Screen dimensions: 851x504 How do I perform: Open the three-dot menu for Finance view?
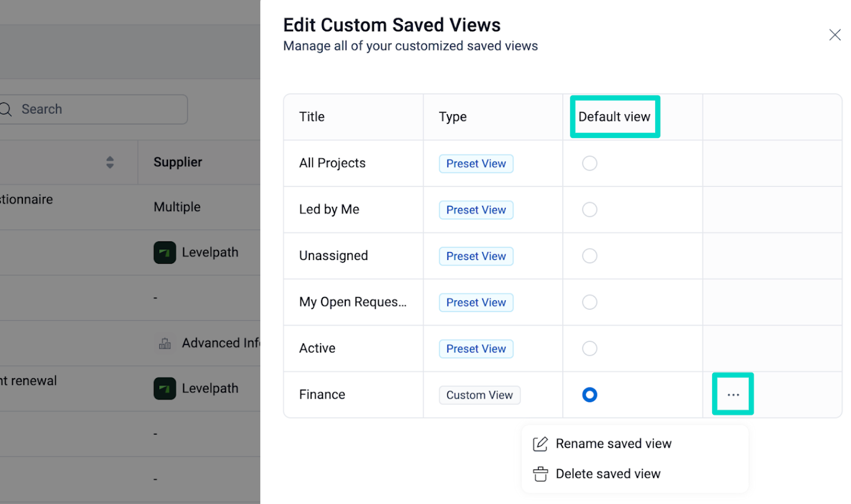click(733, 394)
